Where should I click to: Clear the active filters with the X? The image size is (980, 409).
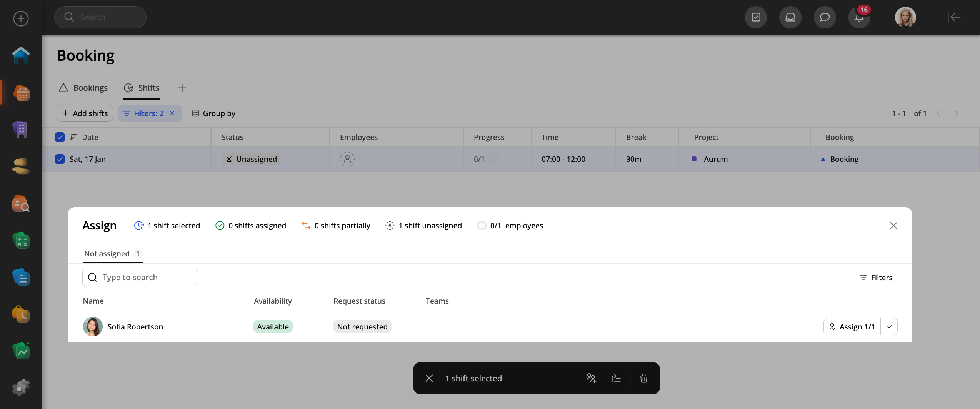[x=172, y=113]
